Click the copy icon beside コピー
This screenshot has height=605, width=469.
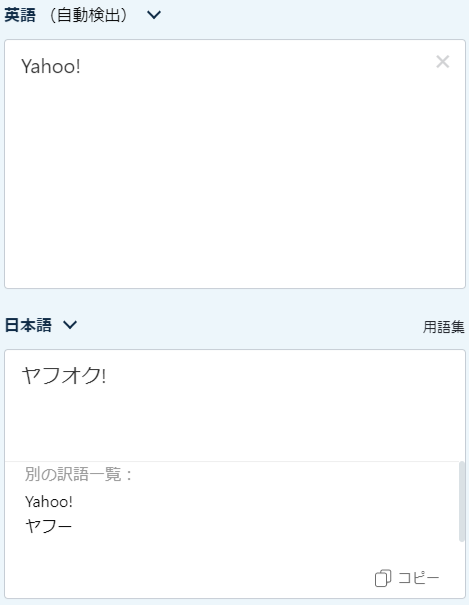coord(383,578)
